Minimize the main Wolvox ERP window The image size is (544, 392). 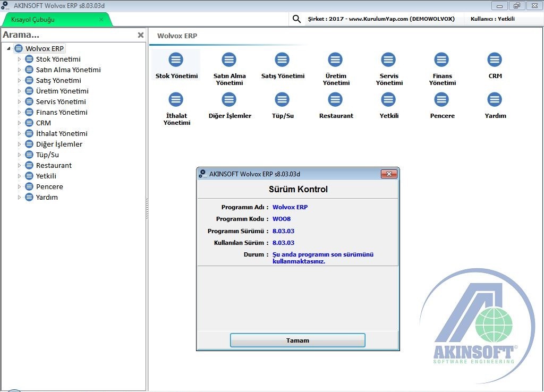(x=499, y=5)
